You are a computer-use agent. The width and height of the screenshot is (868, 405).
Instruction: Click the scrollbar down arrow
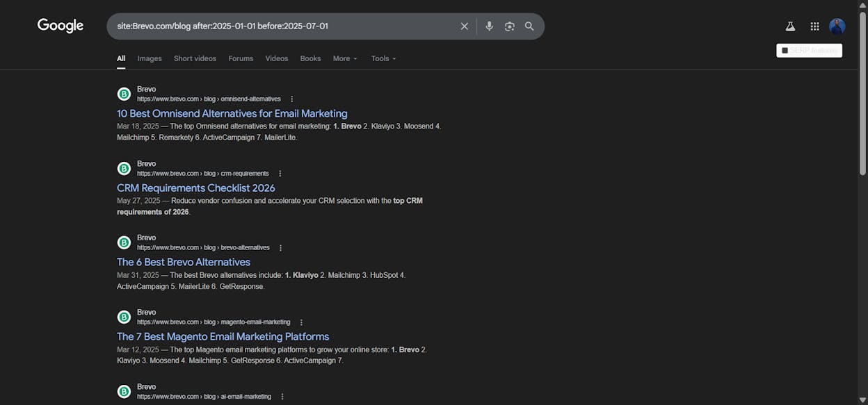coord(863,400)
